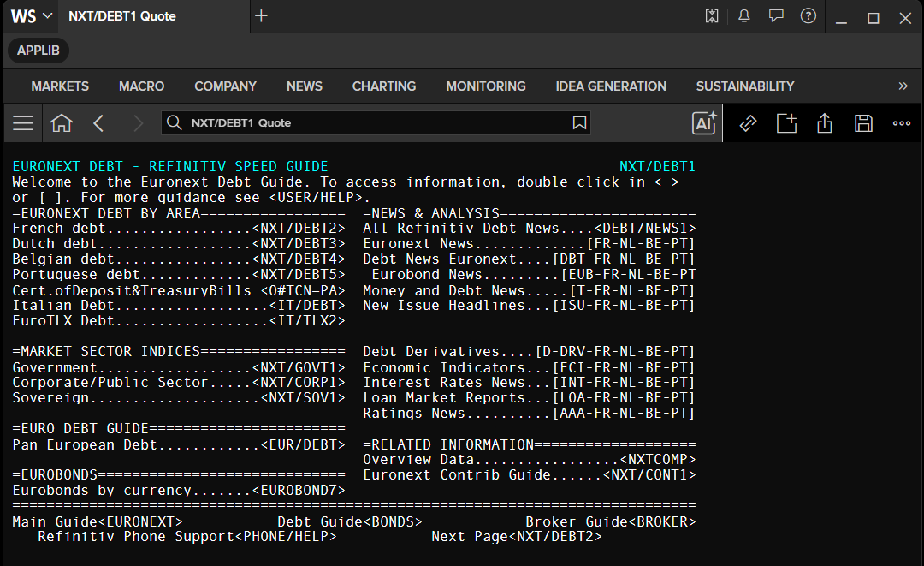This screenshot has height=566, width=924.
Task: Navigate back with the left arrow
Action: (x=98, y=123)
